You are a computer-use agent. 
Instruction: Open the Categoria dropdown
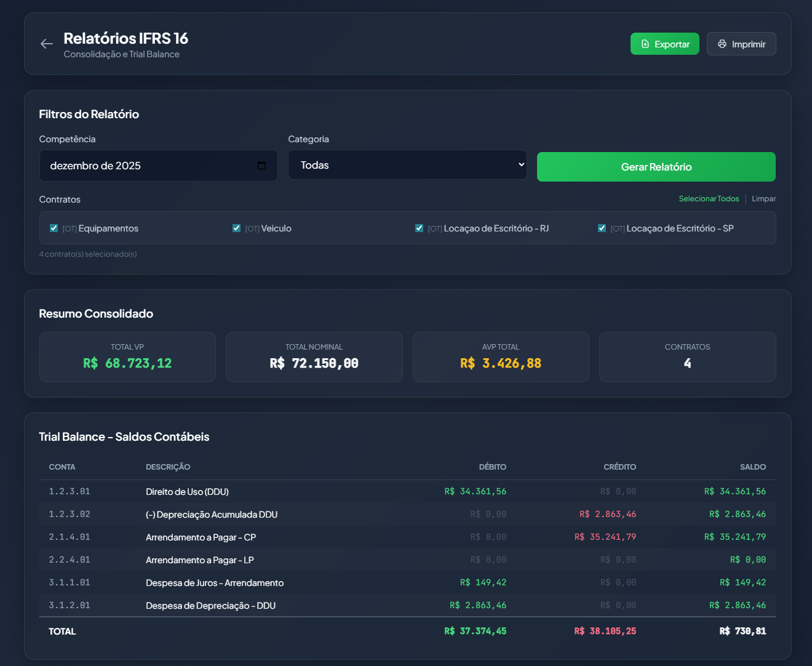click(407, 165)
